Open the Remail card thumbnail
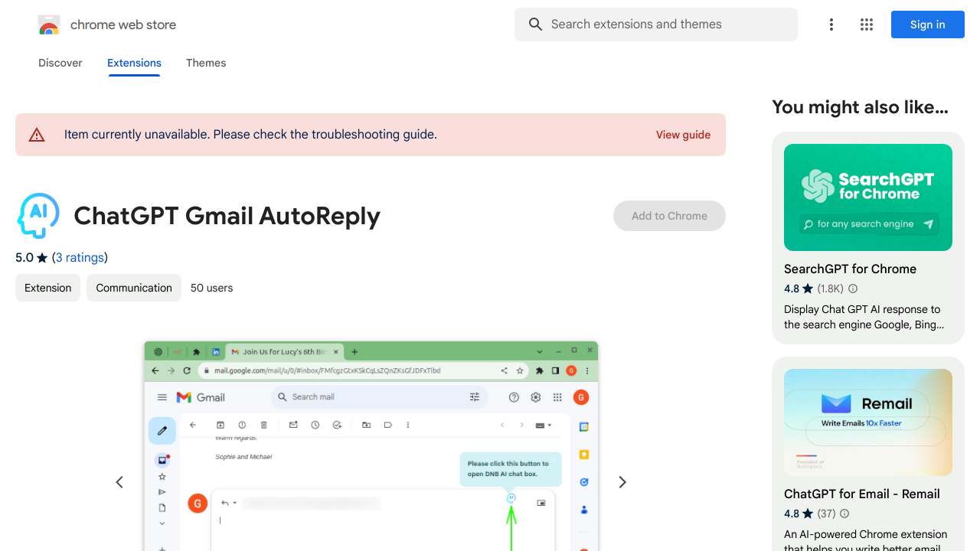Image resolution: width=980 pixels, height=551 pixels. [x=868, y=422]
